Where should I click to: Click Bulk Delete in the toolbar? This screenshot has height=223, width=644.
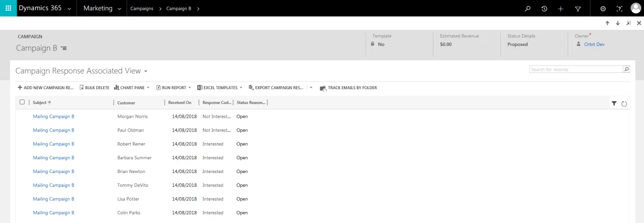coord(95,88)
